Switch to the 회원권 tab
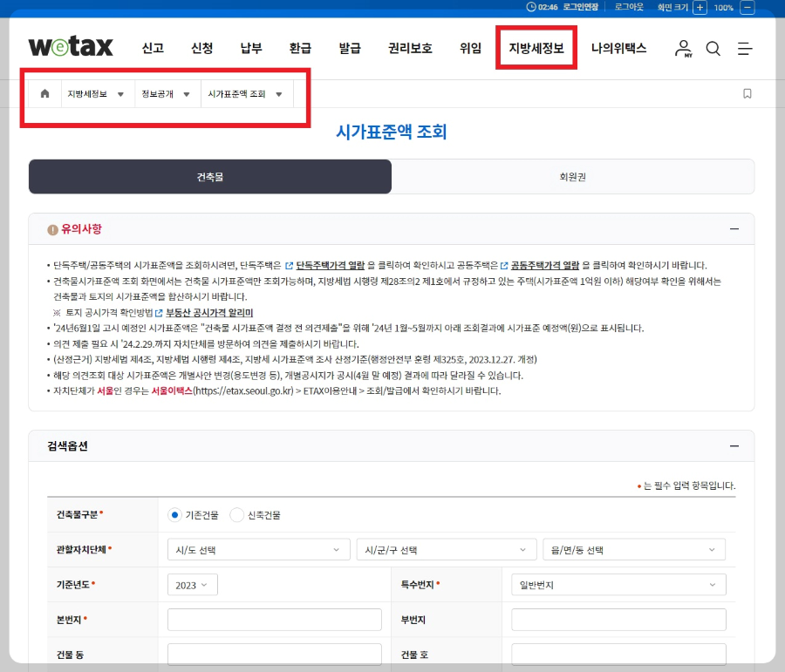 pos(574,176)
